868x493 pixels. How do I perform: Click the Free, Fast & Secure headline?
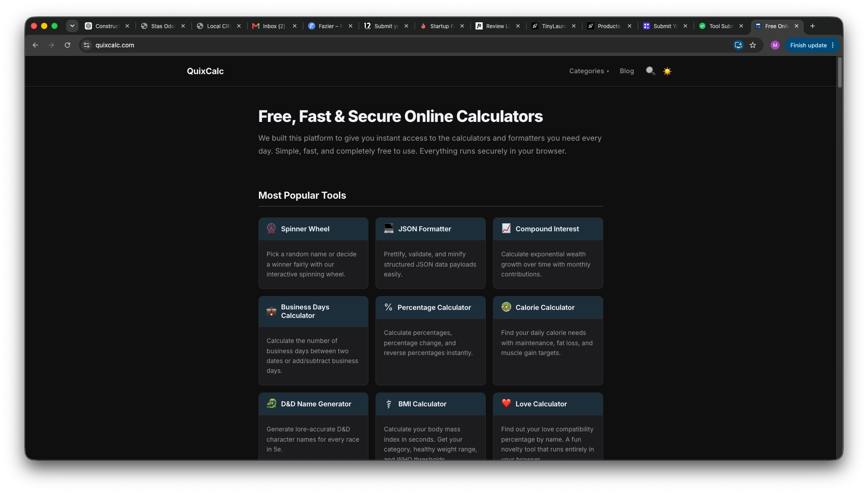tap(401, 117)
